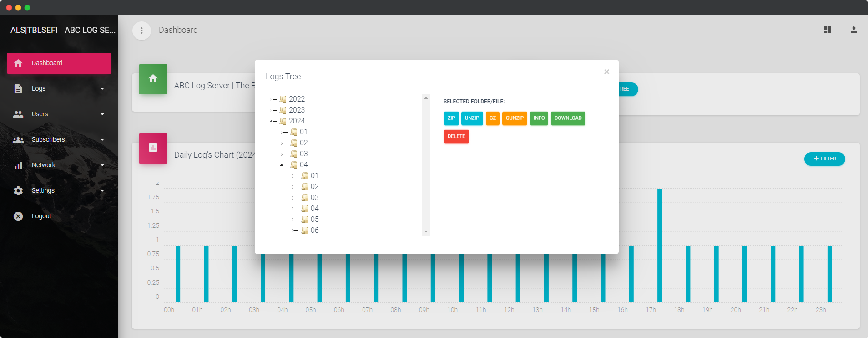Expand the Users sidebar submenu arrow
This screenshot has width=868, height=338.
click(102, 114)
